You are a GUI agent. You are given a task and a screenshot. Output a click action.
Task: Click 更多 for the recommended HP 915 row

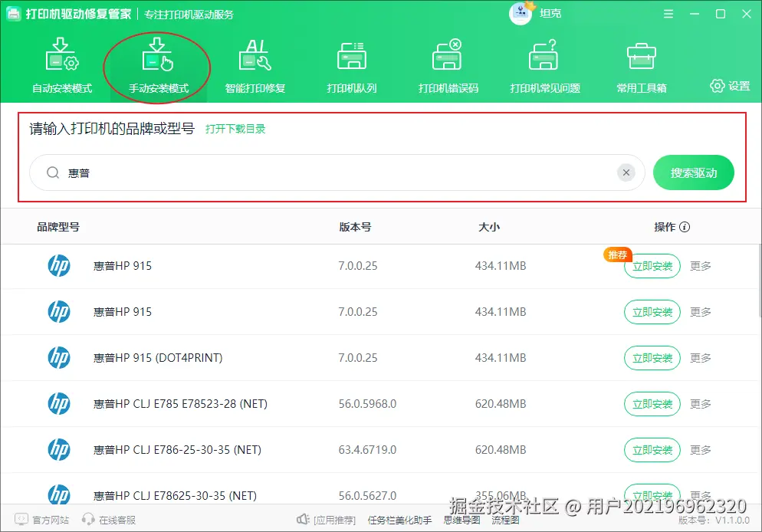click(700, 266)
